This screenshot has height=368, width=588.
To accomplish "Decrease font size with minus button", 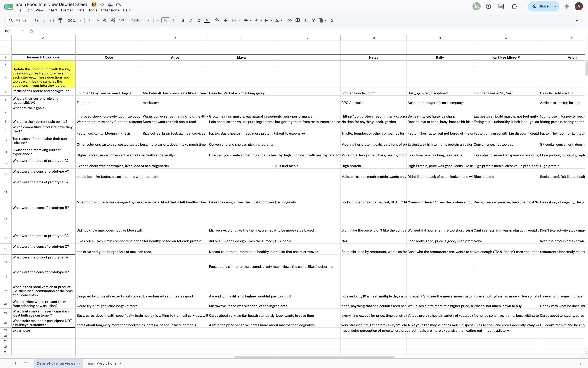I will [x=157, y=20].
